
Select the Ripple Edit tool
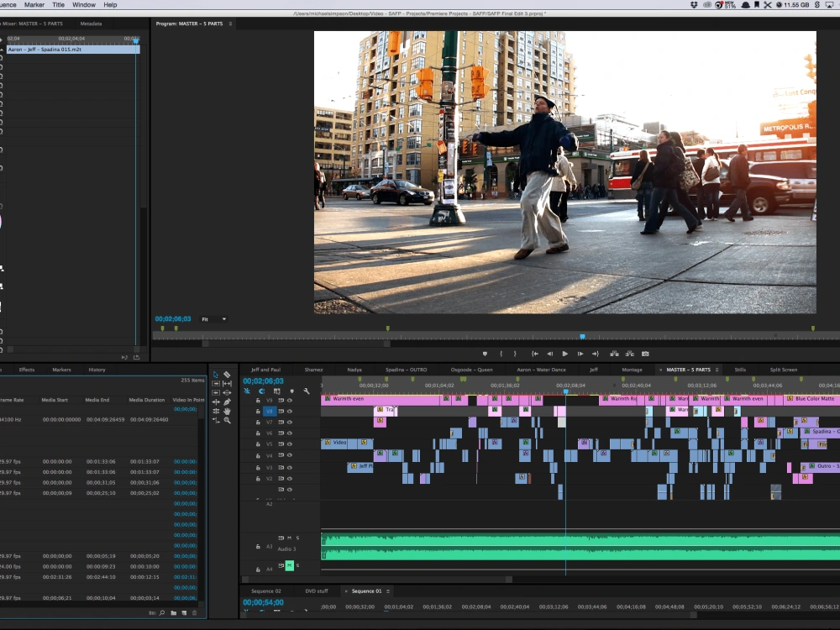[x=216, y=402]
